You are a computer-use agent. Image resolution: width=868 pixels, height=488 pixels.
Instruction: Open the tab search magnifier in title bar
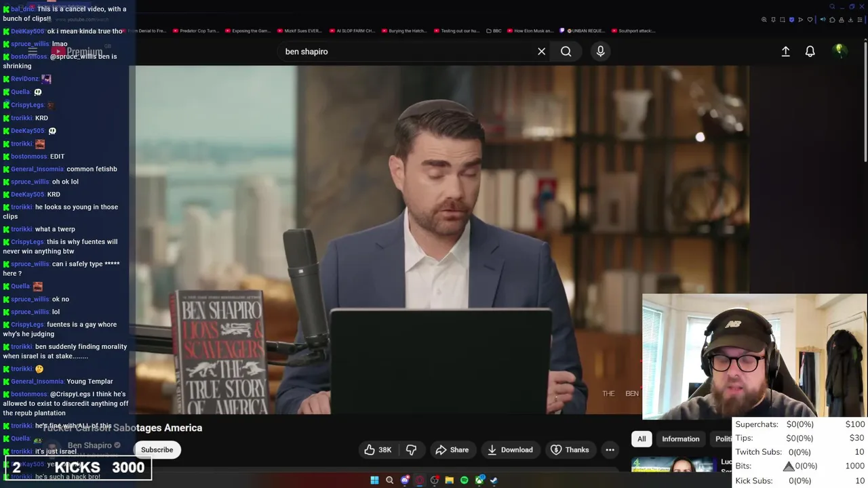832,7
